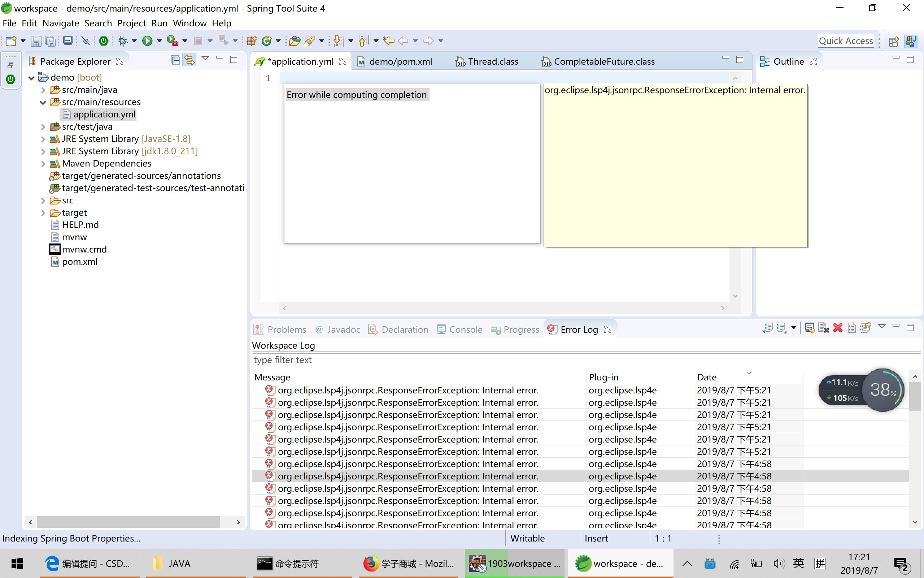Switch to the CompletableFuture.class editor tab
Image resolution: width=924 pixels, height=578 pixels.
[x=603, y=61]
